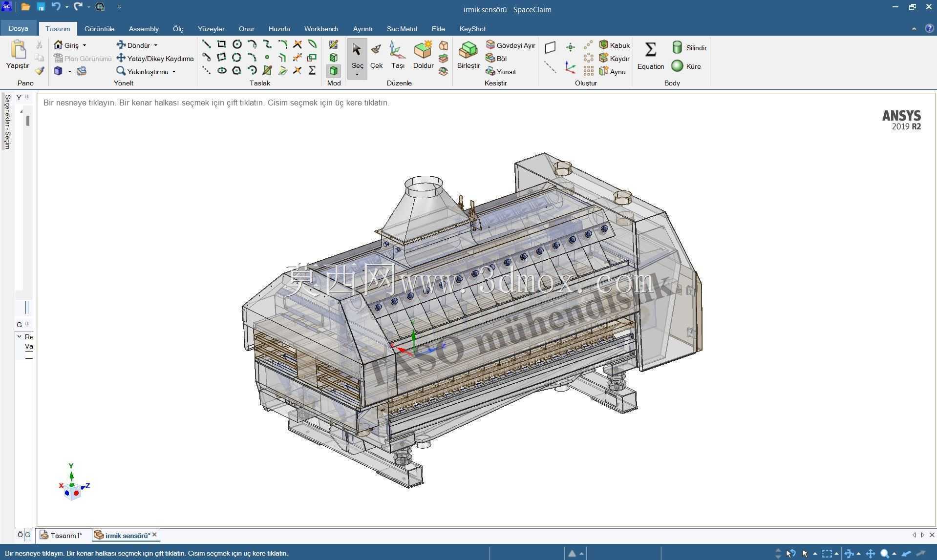Open the Yakınlaştırma zoom dropdown

[174, 72]
